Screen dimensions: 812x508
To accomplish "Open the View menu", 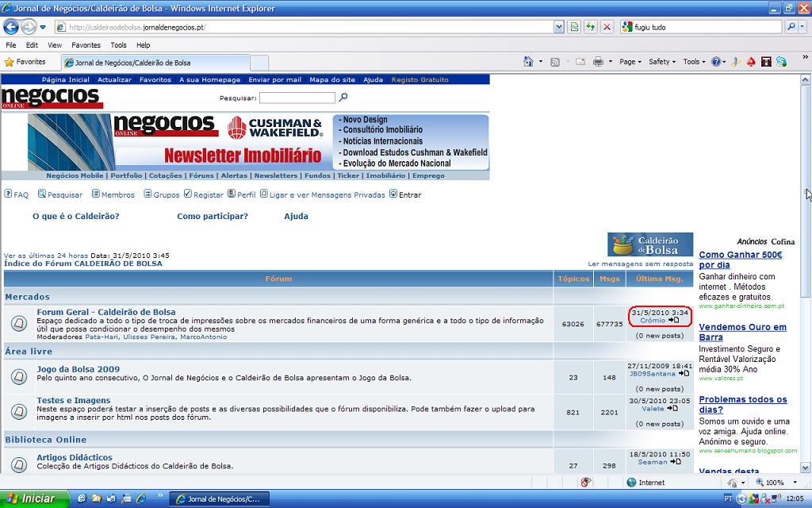I will [55, 45].
